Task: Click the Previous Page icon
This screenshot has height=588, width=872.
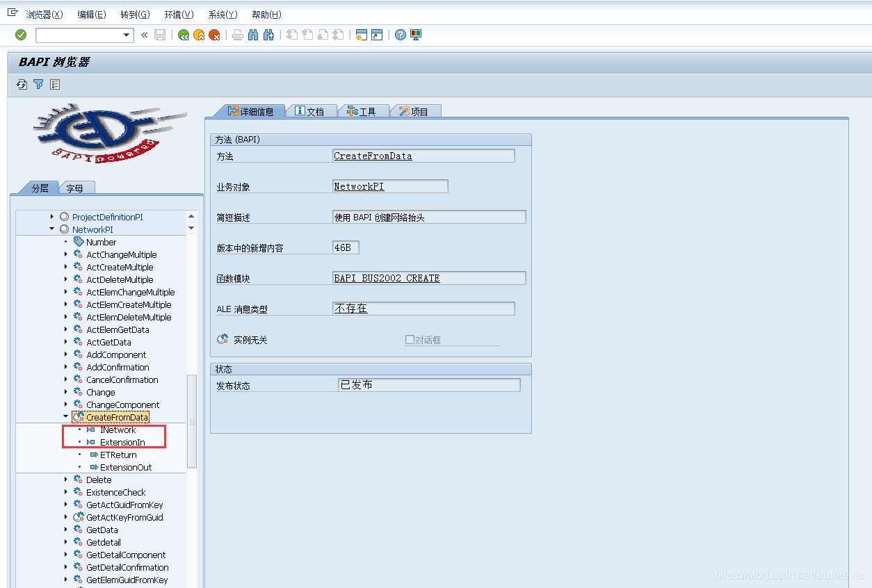Action: click(x=307, y=35)
